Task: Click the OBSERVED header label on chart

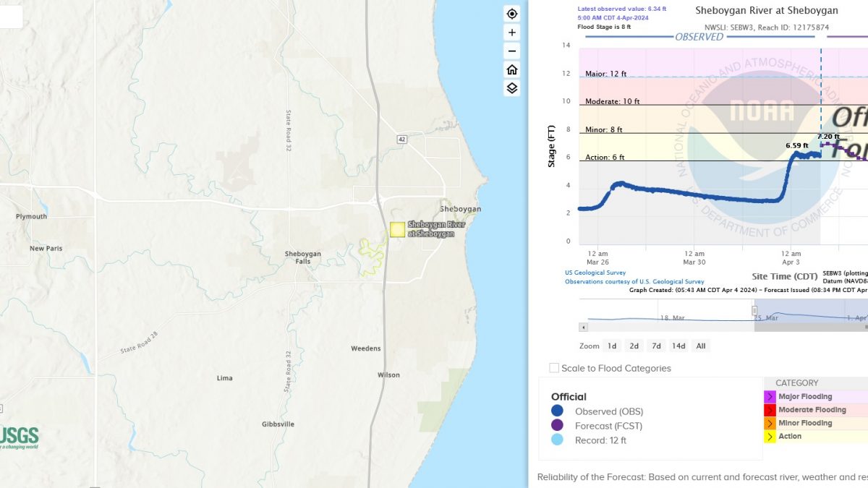Action: pyautogui.click(x=699, y=37)
